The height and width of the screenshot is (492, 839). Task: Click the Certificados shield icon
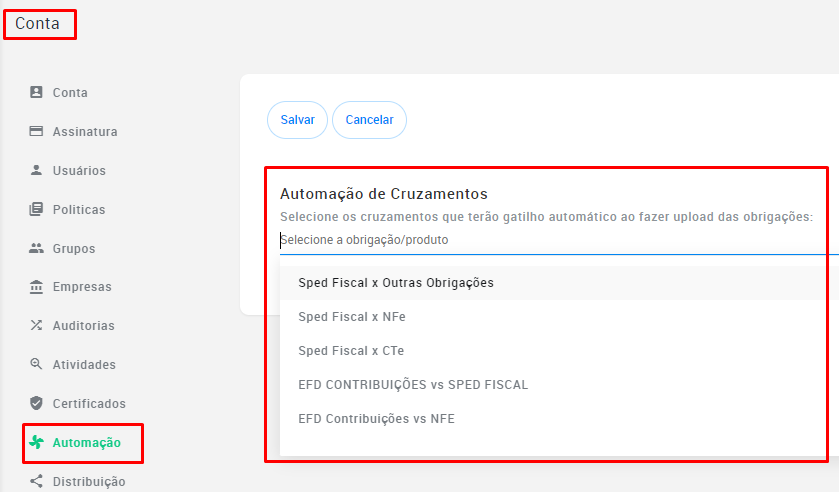(x=36, y=403)
